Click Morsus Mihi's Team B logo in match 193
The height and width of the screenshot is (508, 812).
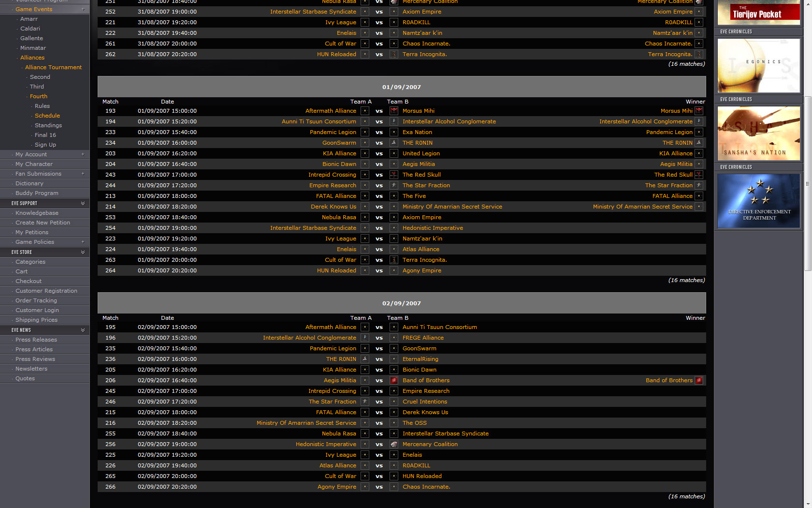[394, 111]
